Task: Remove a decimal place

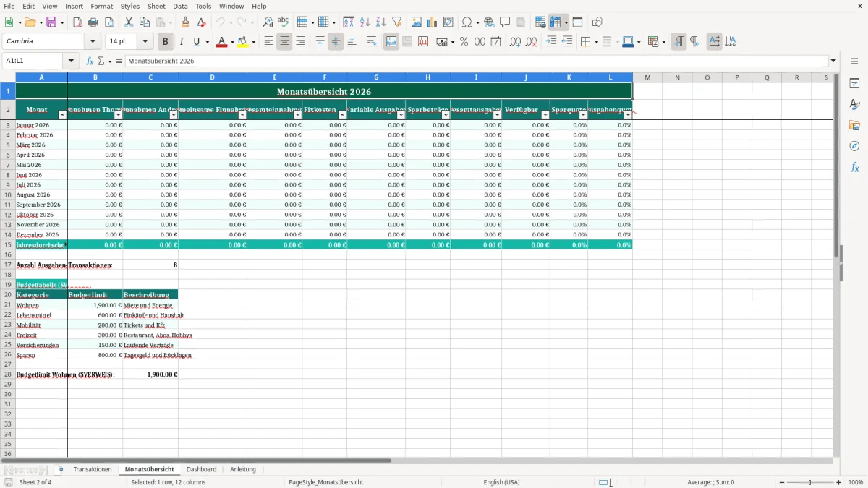Action: (x=532, y=42)
